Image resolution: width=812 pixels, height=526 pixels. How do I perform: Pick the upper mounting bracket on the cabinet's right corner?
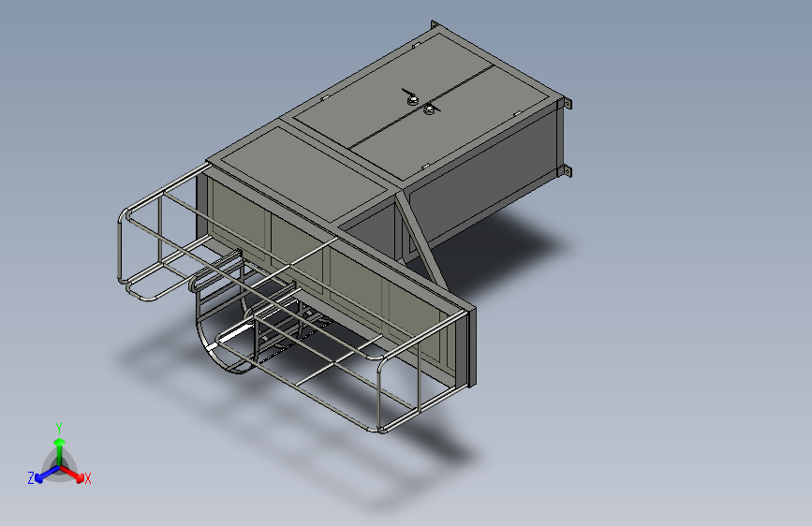point(567,104)
